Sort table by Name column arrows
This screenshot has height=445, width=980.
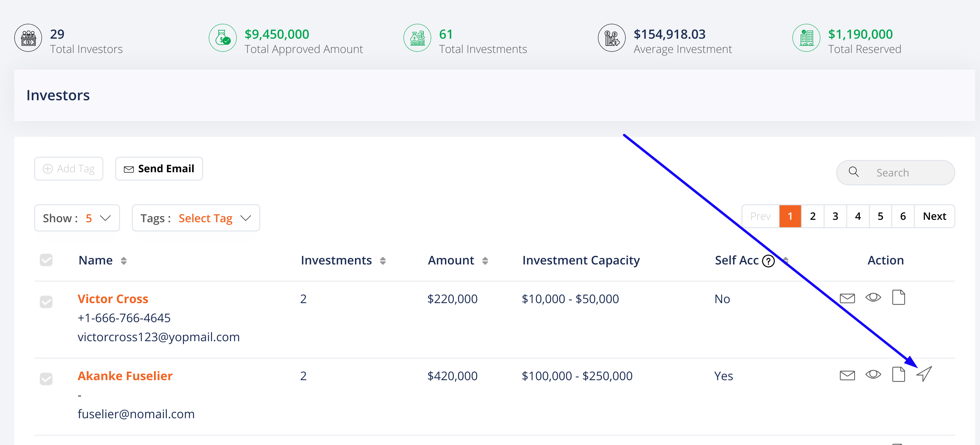tap(123, 261)
